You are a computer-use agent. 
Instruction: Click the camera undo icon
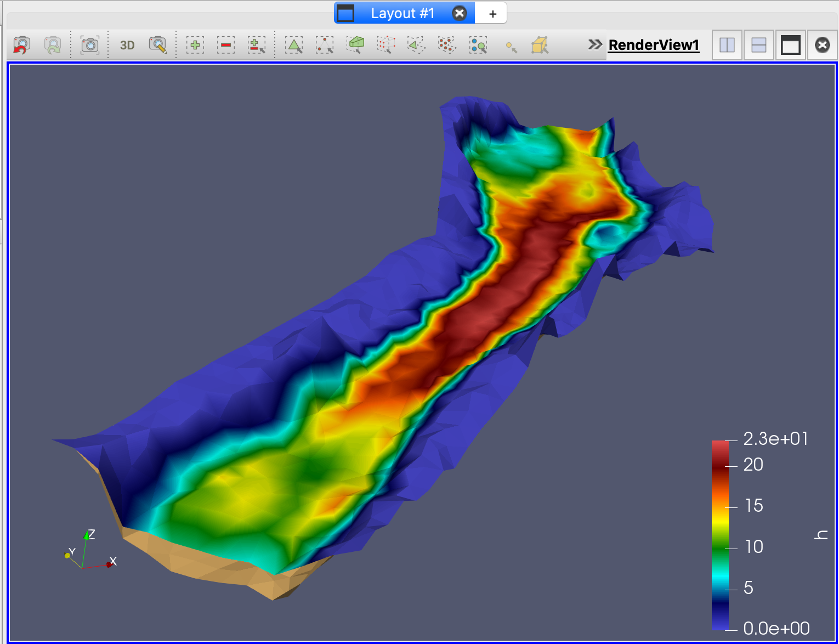(x=21, y=45)
